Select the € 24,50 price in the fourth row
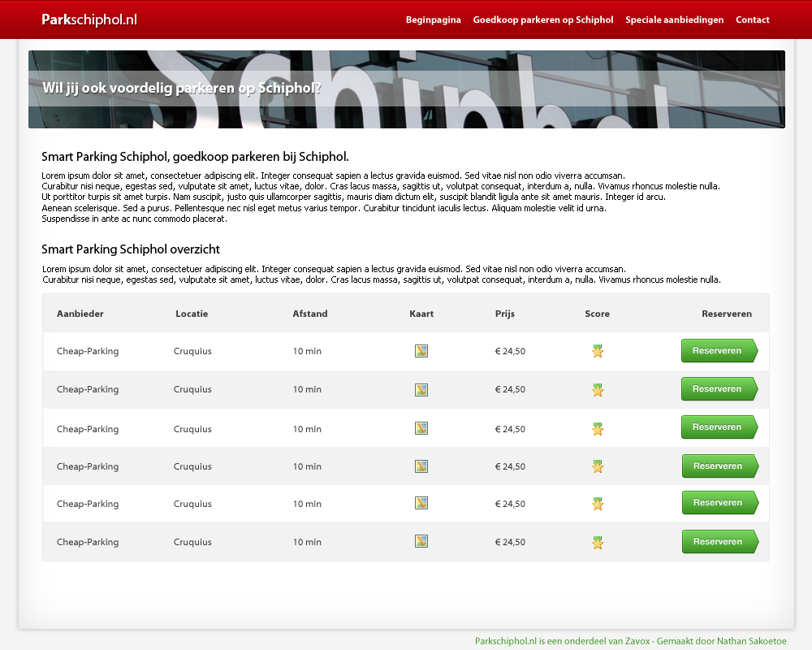This screenshot has width=812, height=650. click(x=510, y=466)
